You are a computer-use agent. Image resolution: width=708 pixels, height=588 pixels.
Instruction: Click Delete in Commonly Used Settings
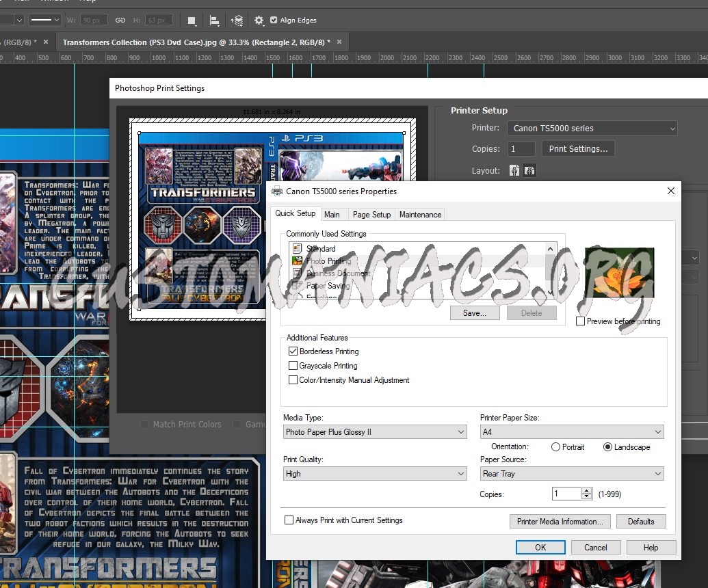[532, 312]
